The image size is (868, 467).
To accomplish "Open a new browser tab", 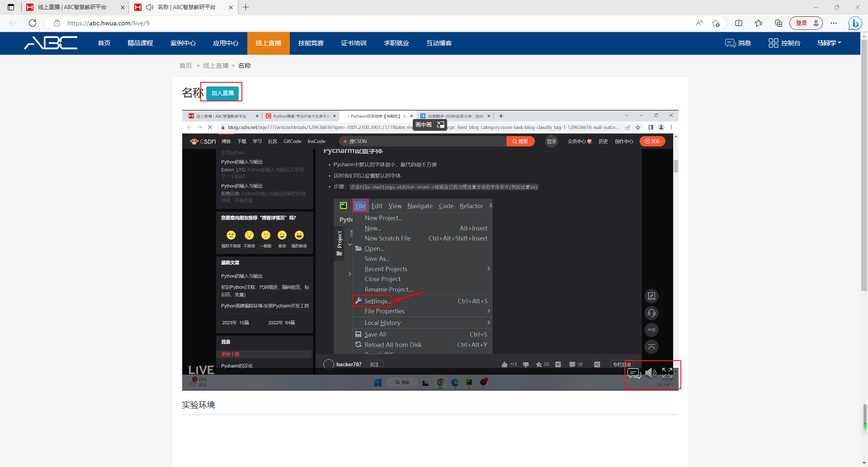I will click(x=245, y=7).
